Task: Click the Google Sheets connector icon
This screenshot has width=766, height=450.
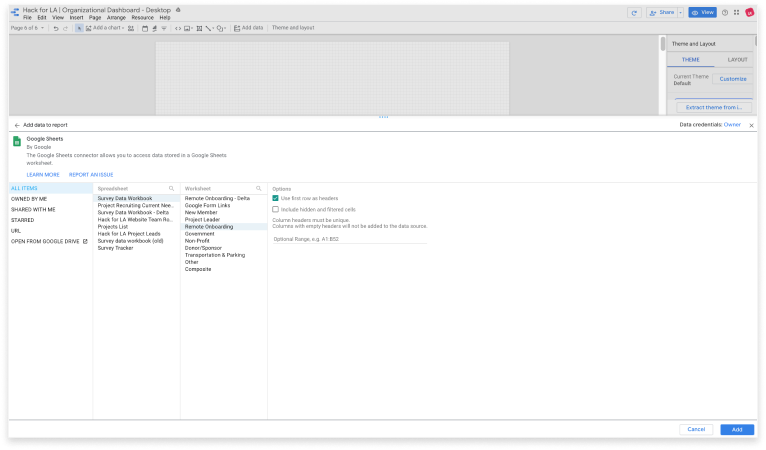Action: click(17, 143)
